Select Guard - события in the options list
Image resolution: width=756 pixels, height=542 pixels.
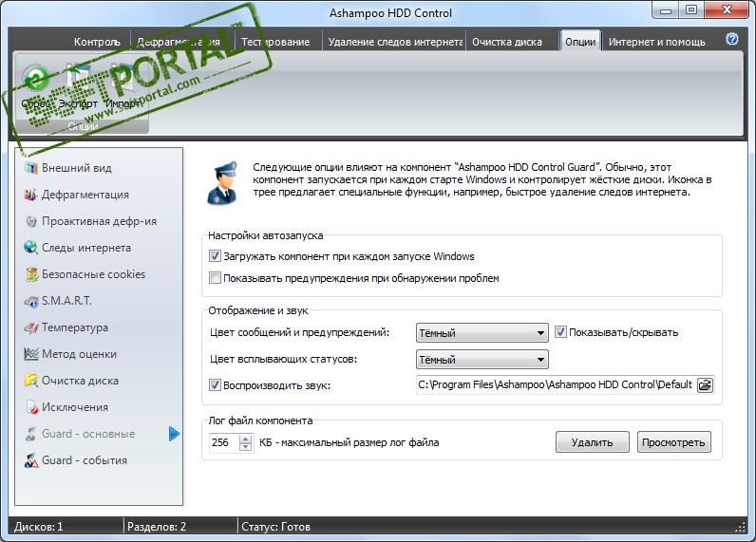[x=85, y=460]
